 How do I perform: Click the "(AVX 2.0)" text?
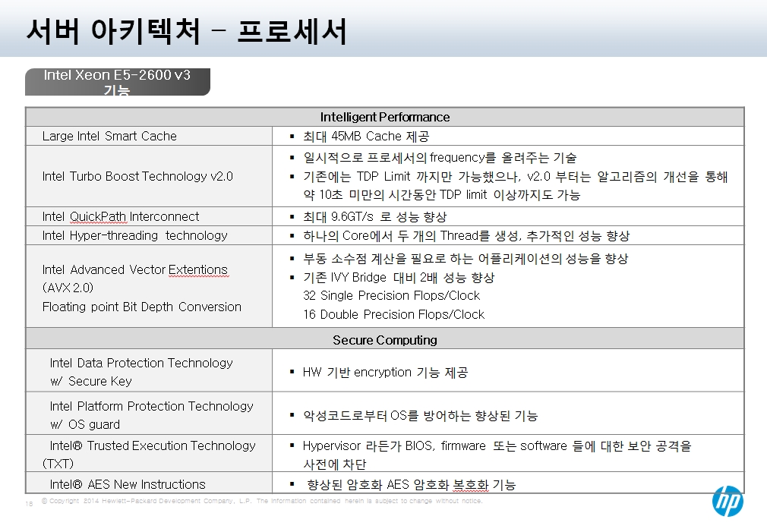pos(68,288)
